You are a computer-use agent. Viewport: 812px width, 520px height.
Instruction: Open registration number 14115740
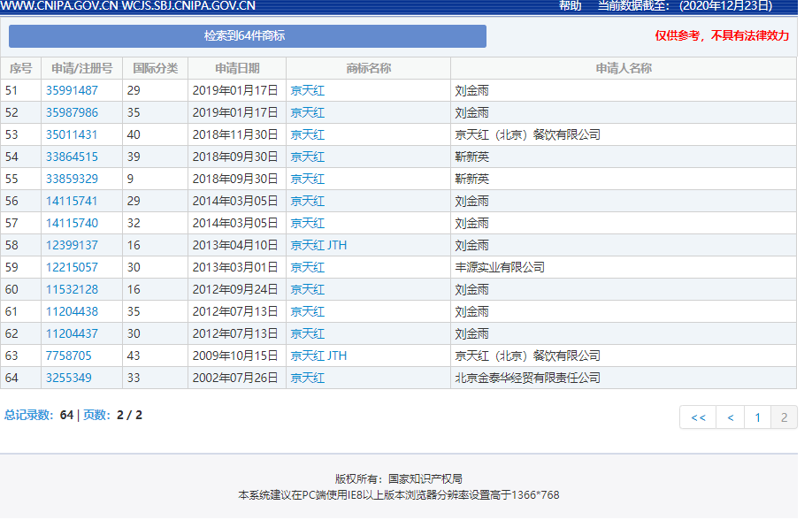pos(72,223)
